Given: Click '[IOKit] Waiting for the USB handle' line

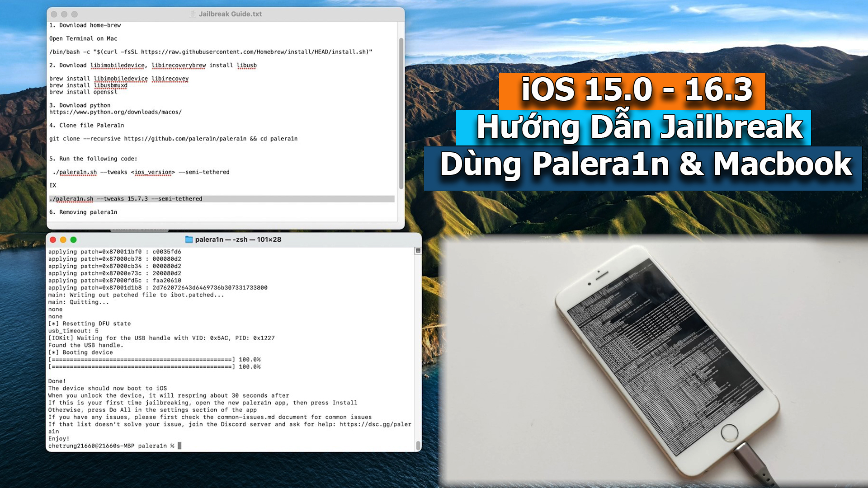Looking at the screenshot, I should 161,338.
